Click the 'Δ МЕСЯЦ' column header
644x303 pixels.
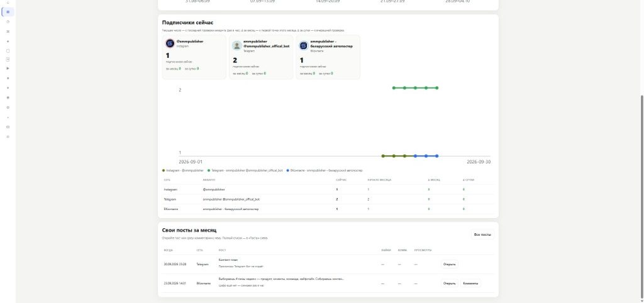(x=434, y=180)
